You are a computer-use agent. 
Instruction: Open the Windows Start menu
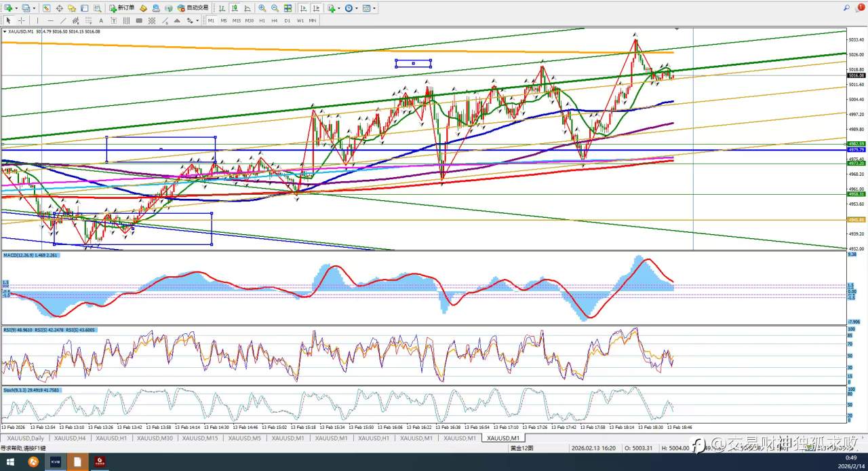click(10, 461)
